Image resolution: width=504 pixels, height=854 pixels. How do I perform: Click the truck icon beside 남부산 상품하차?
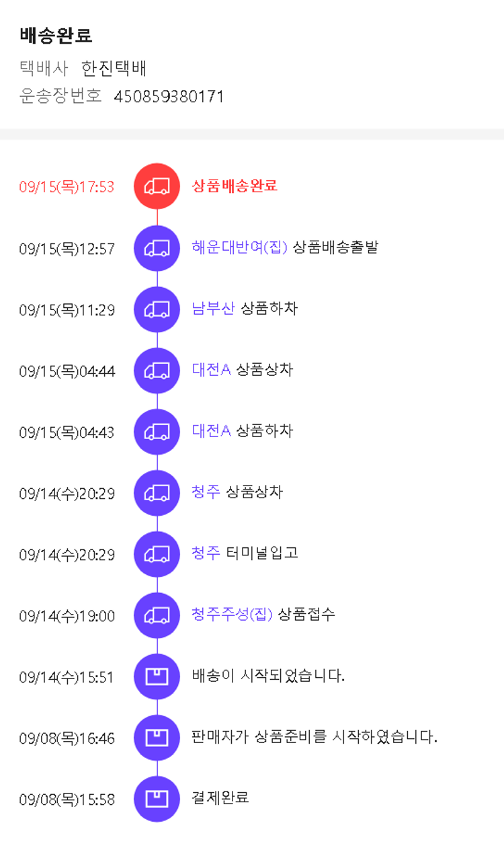[x=157, y=309]
